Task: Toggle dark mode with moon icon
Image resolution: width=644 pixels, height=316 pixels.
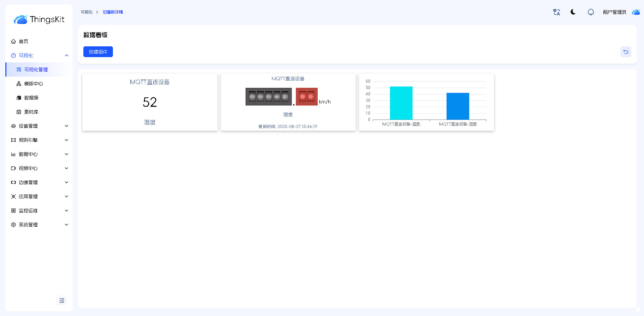Action: click(573, 12)
